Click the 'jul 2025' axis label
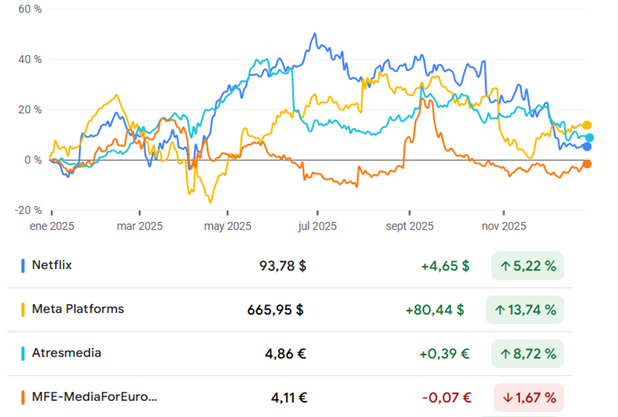The width and height of the screenshot is (618, 417). pos(317,226)
